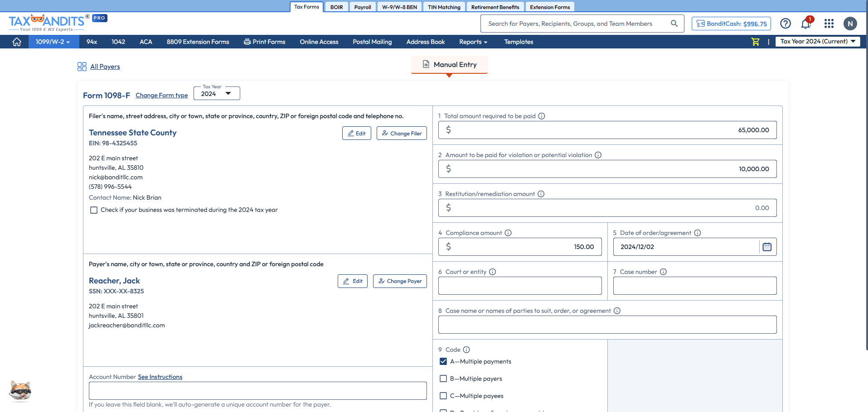The image size is (868, 412).
Task: Open the raccoon chat assistant
Action: pos(20,392)
